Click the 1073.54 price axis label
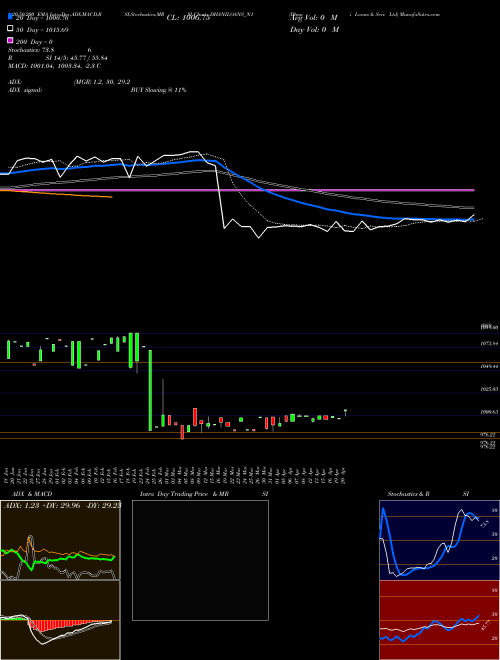The image size is (500, 660). (489, 343)
